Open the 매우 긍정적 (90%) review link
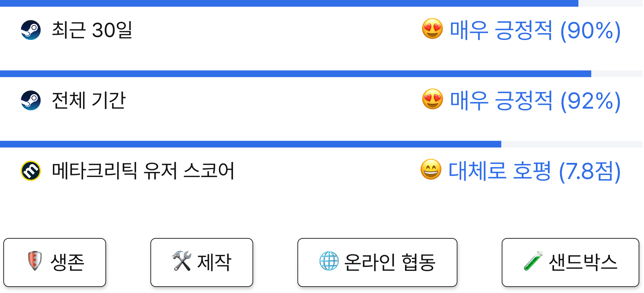The width and height of the screenshot is (644, 293). pyautogui.click(x=535, y=31)
